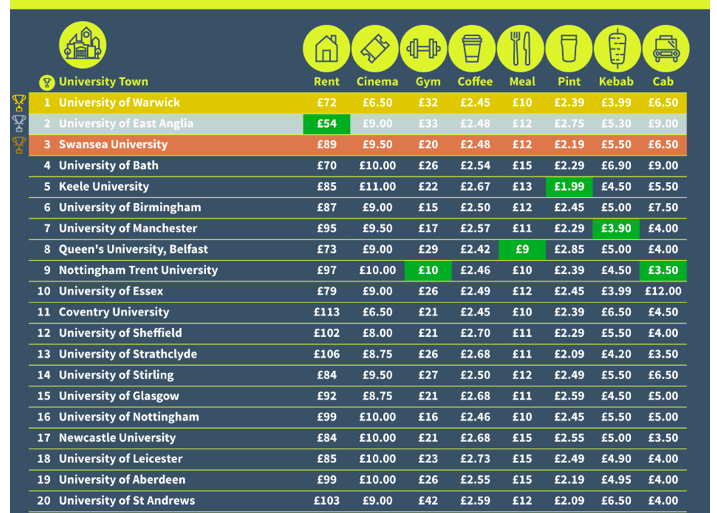
Task: Click the Coffee cup icon
Action: [x=473, y=48]
